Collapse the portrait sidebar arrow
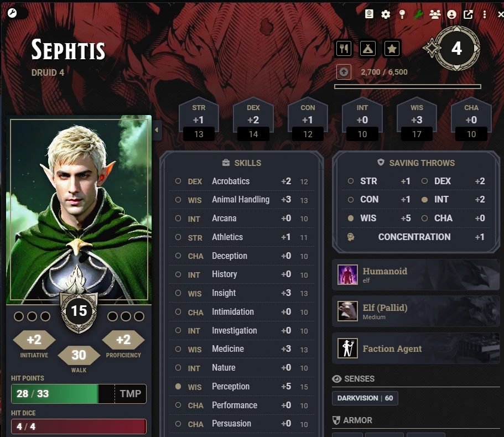The height and width of the screenshot is (437, 504). click(x=157, y=130)
